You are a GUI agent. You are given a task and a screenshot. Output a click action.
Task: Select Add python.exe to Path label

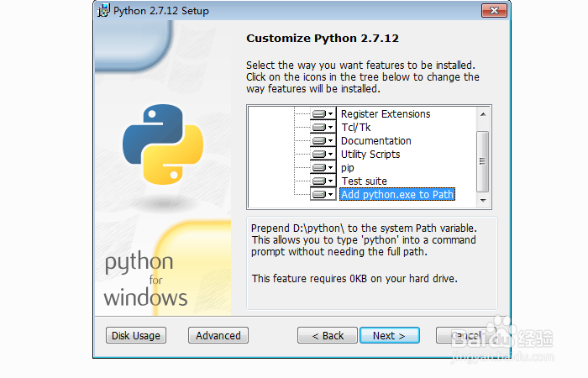[x=397, y=194]
